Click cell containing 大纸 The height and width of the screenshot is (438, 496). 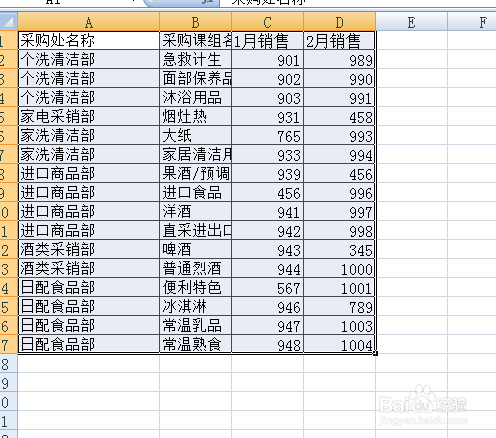(196, 136)
